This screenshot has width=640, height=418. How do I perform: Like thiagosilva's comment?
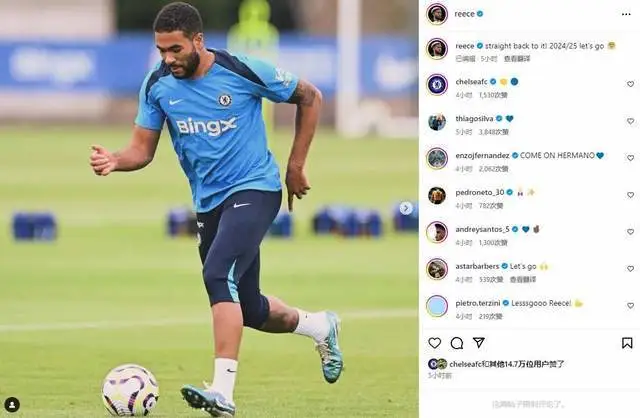tap(630, 121)
